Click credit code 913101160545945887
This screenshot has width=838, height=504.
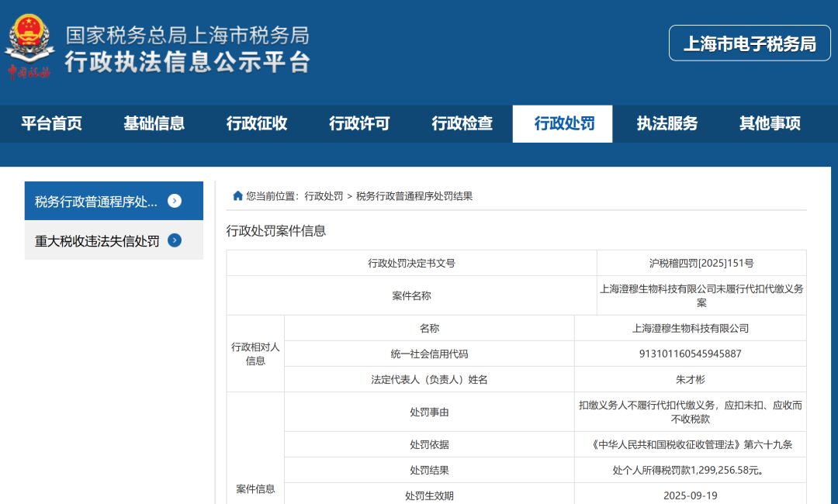[x=691, y=354]
